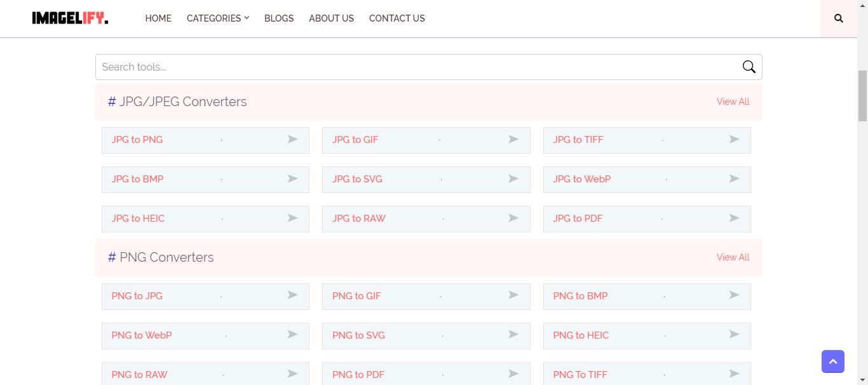Open the PNG to WebP converter
Viewport: 868px width, 385px height.
coord(140,335)
